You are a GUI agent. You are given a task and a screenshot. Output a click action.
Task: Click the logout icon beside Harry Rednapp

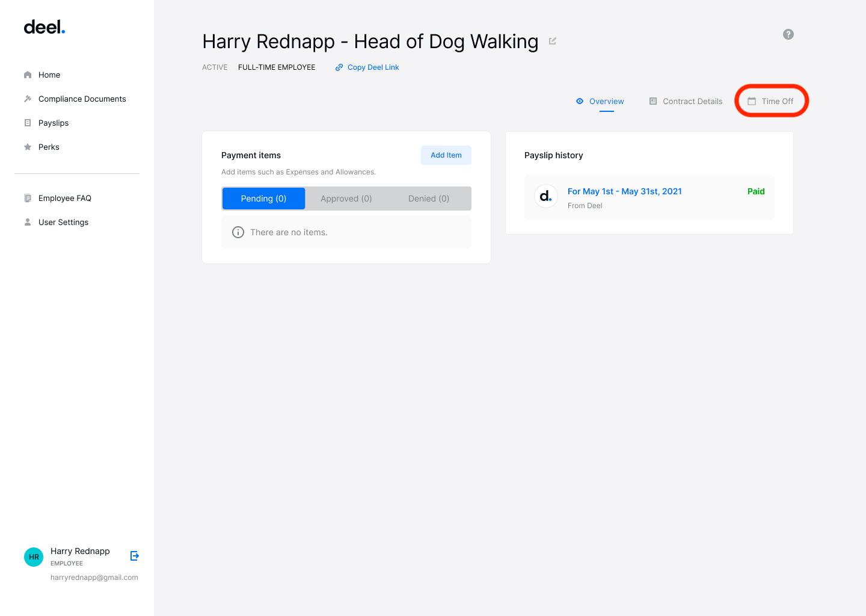tap(135, 556)
